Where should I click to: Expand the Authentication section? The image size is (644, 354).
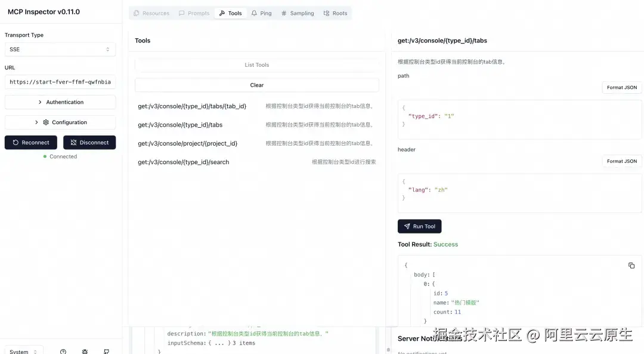(x=60, y=101)
